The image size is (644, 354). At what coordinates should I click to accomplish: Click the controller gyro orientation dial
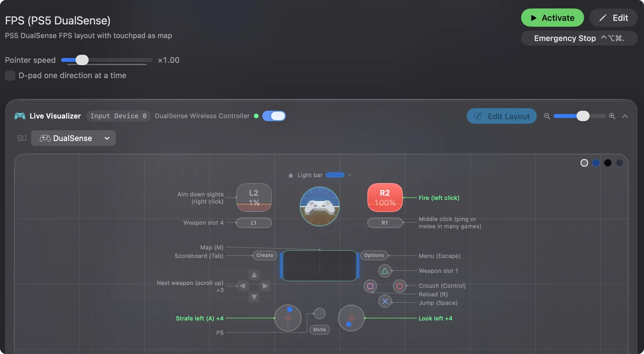point(320,206)
